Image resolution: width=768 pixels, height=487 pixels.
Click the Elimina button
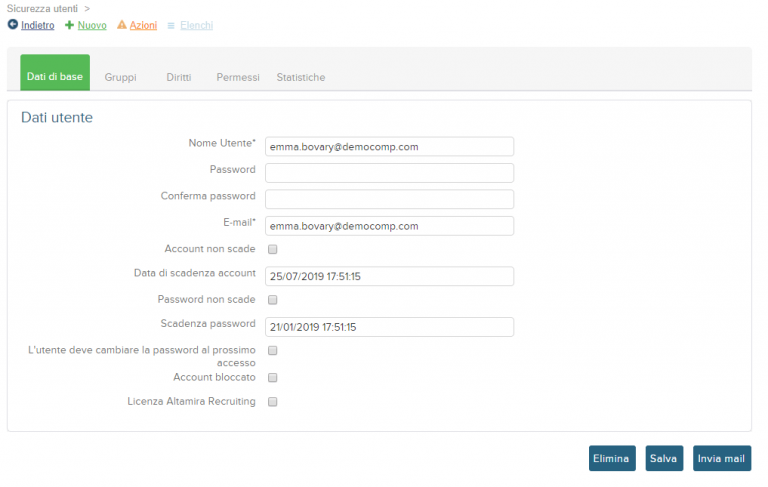(x=612, y=459)
